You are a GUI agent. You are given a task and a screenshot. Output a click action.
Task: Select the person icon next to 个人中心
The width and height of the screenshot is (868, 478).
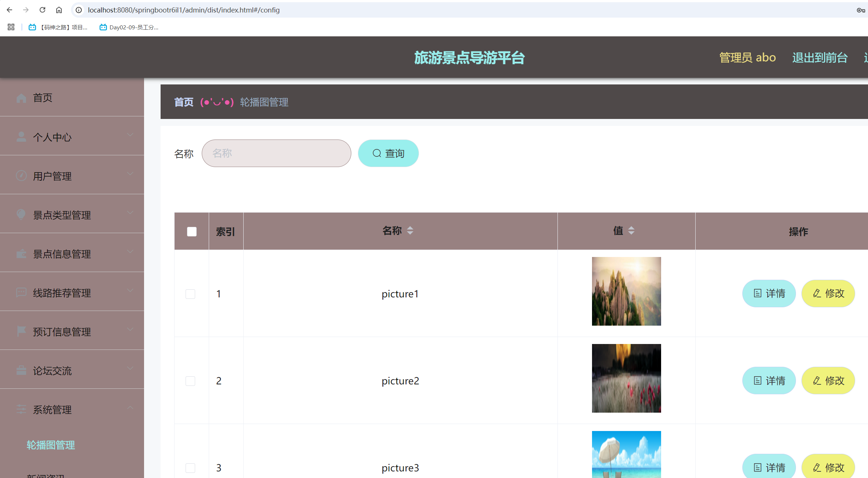[21, 136]
